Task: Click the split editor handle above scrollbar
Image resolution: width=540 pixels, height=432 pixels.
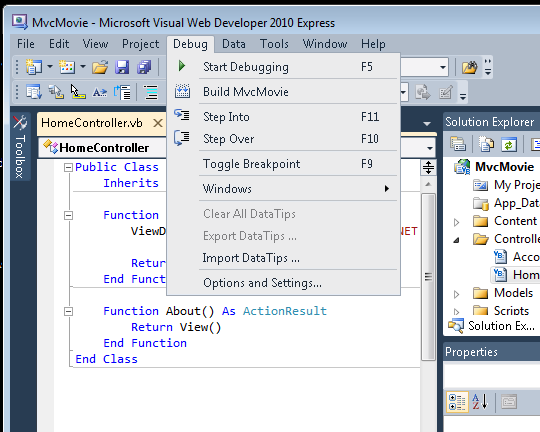Action: coord(428,167)
